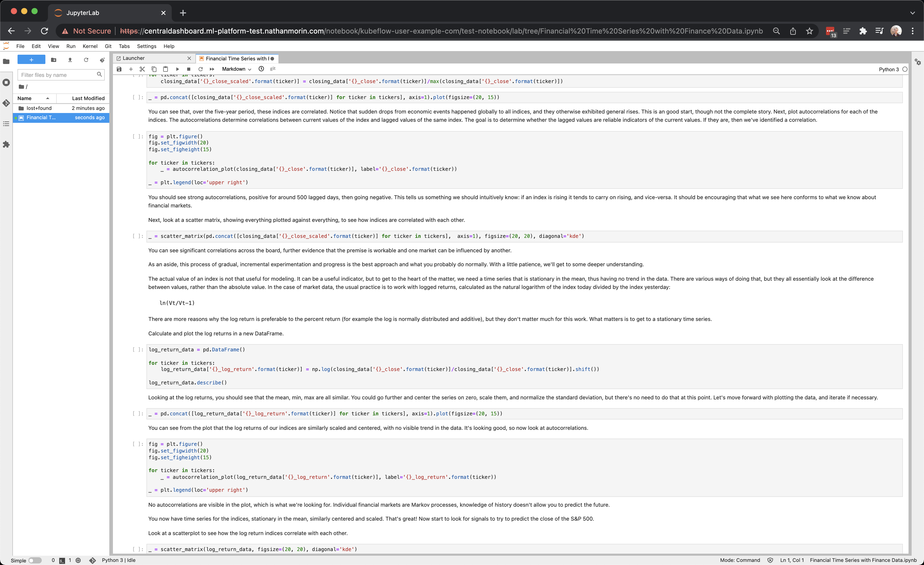924x565 pixels.
Task: Copy the selected cells
Action: (x=154, y=69)
